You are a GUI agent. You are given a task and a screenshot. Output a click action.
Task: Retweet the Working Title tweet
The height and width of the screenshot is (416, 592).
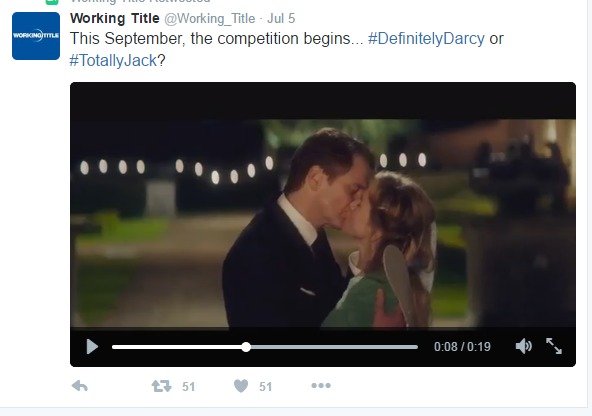pos(162,386)
